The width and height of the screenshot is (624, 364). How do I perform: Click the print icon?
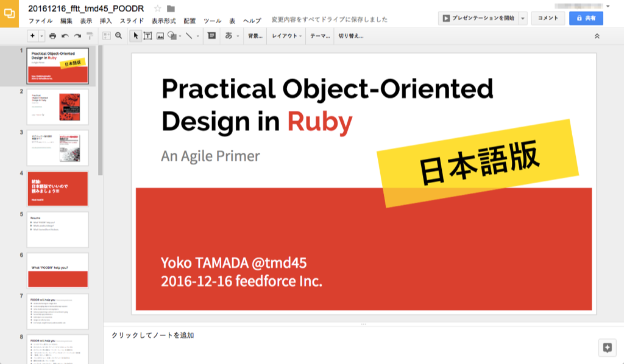point(52,36)
